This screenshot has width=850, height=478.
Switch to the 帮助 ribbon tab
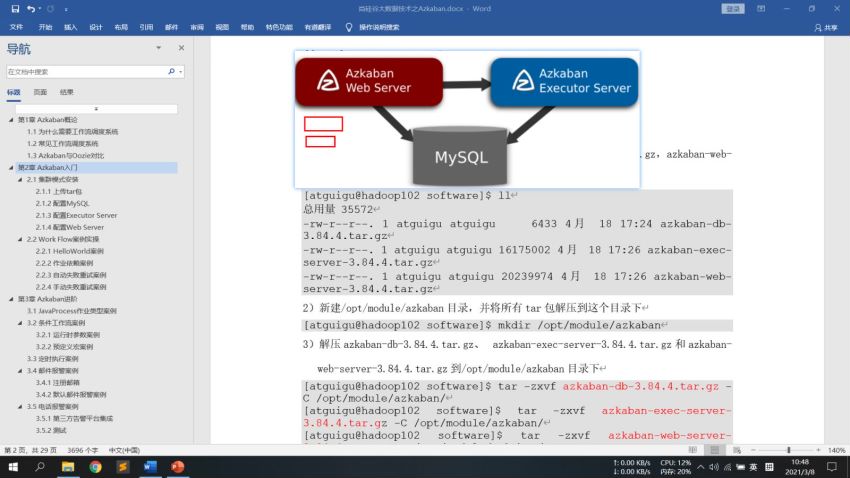pyautogui.click(x=247, y=27)
